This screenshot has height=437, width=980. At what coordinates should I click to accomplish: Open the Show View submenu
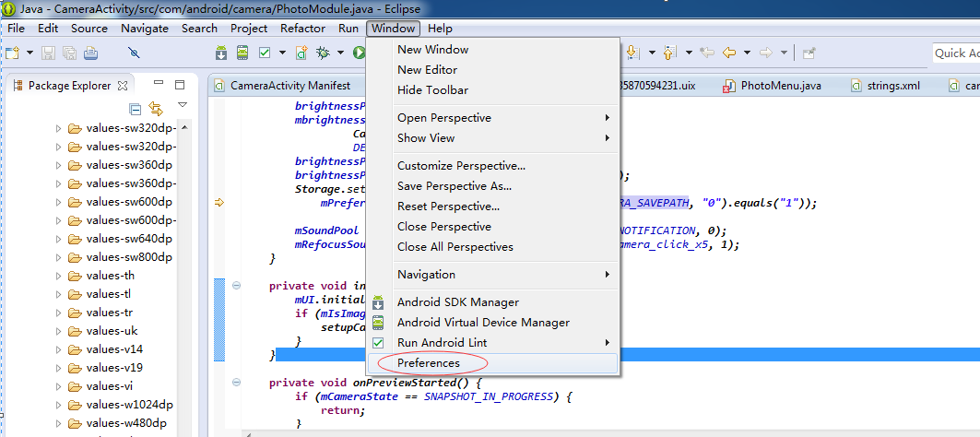click(493, 138)
